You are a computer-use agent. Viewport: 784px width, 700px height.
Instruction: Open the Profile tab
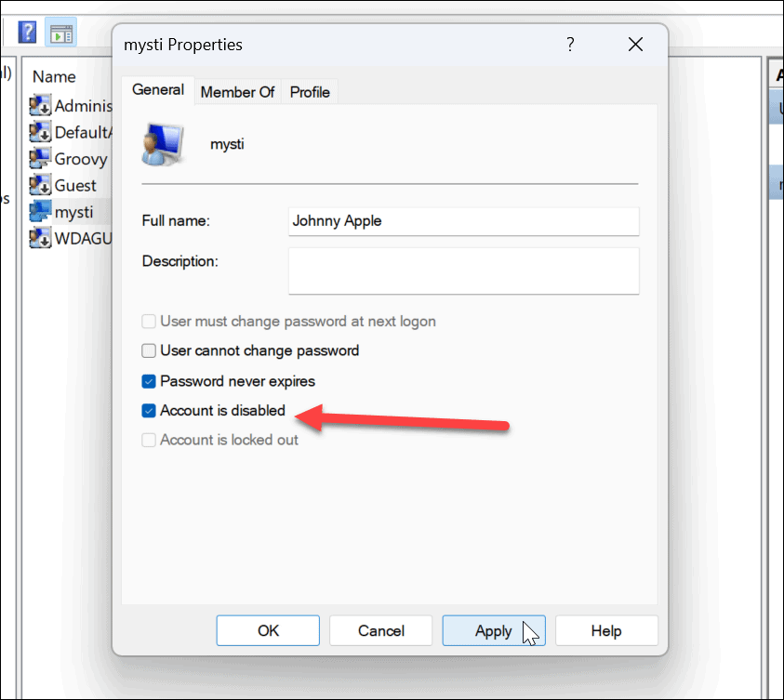310,92
